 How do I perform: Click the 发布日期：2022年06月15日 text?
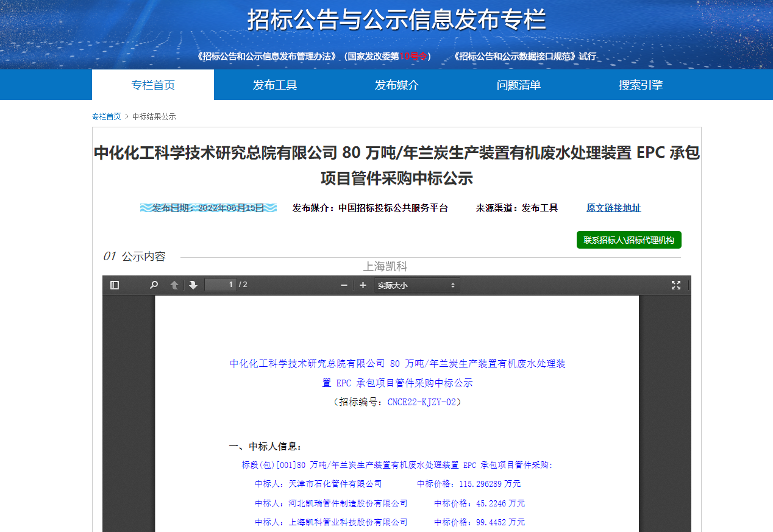(208, 208)
